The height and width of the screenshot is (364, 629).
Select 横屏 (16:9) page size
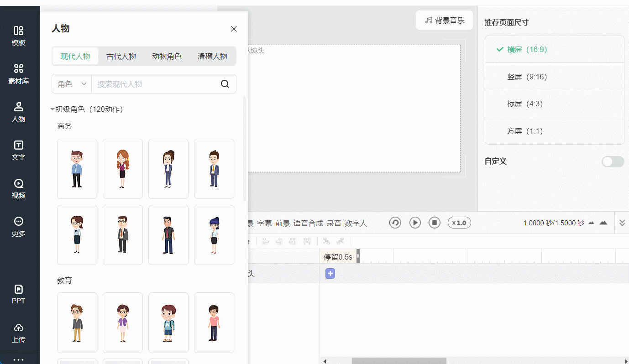(x=555, y=49)
